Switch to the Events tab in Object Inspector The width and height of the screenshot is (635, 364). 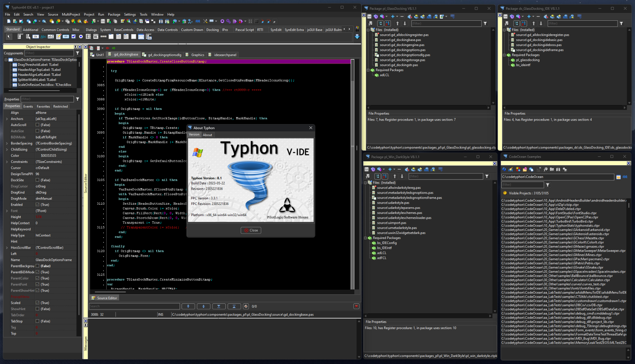pos(28,107)
